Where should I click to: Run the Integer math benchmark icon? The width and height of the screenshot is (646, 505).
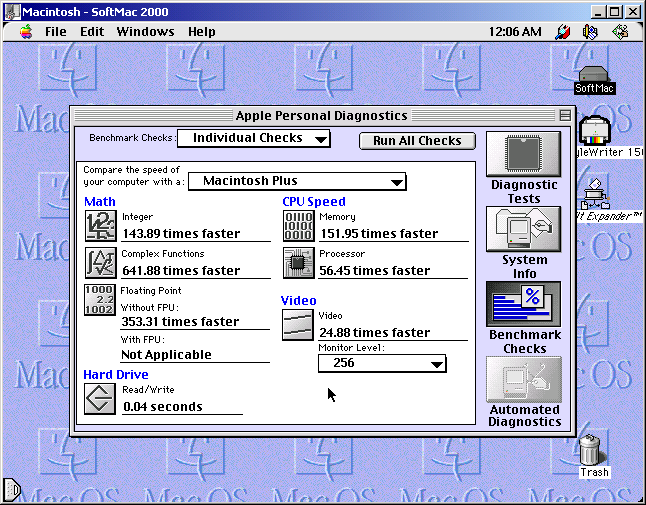coord(101,226)
